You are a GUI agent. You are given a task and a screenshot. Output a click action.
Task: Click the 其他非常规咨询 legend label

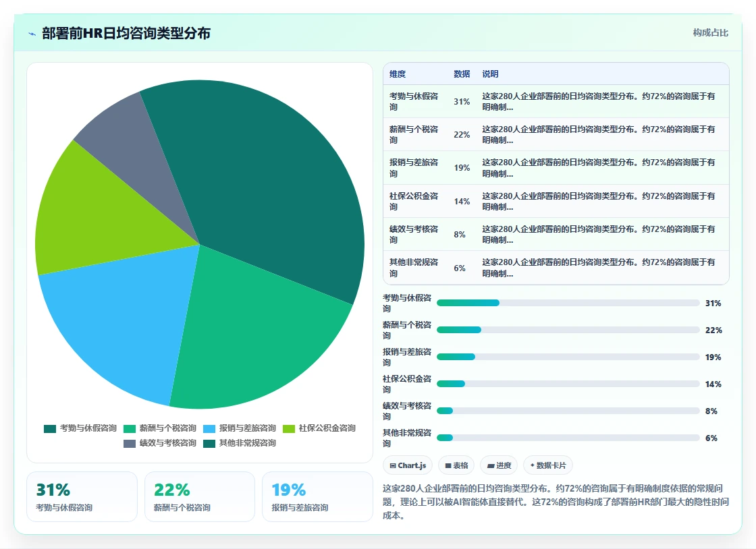247,444
